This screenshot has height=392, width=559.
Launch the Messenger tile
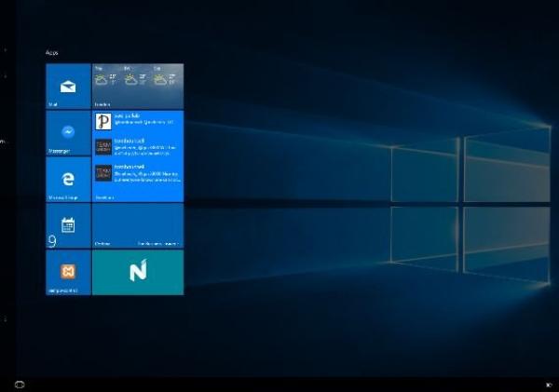[x=68, y=133]
